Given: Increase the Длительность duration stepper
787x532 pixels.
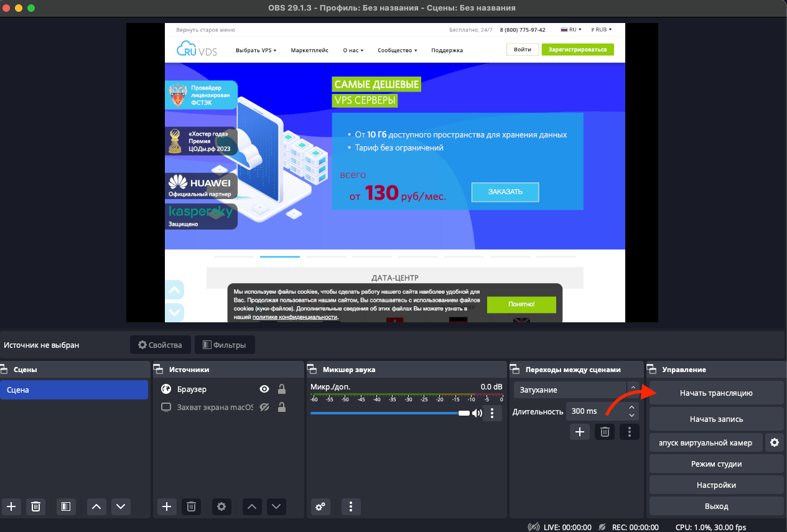Looking at the screenshot, I should [x=632, y=407].
